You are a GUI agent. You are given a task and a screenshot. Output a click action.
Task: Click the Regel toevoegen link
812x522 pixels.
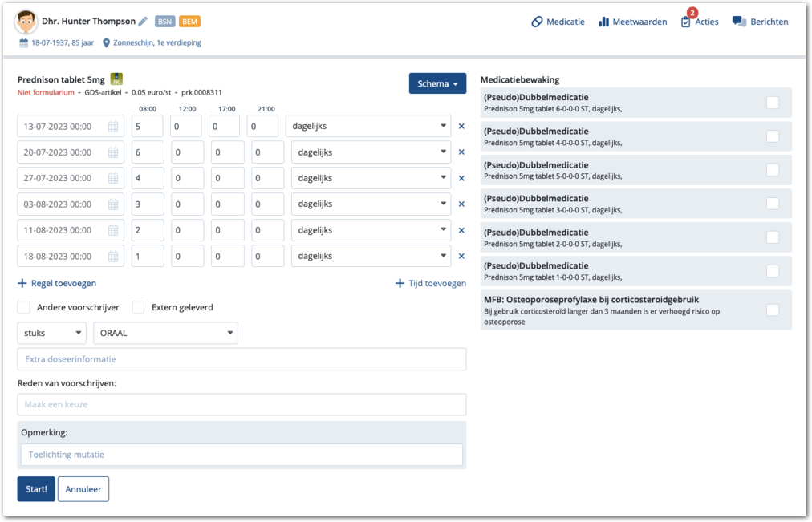(57, 283)
